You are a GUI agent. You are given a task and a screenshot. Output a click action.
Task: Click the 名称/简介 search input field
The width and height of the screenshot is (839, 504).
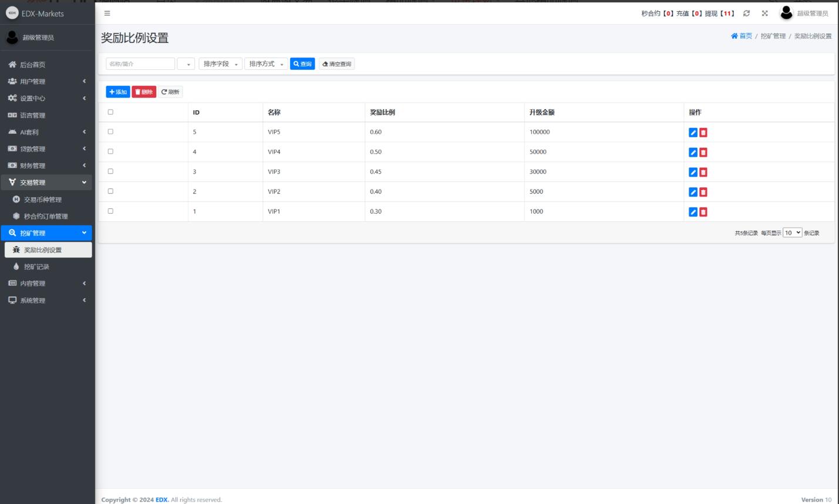(140, 64)
